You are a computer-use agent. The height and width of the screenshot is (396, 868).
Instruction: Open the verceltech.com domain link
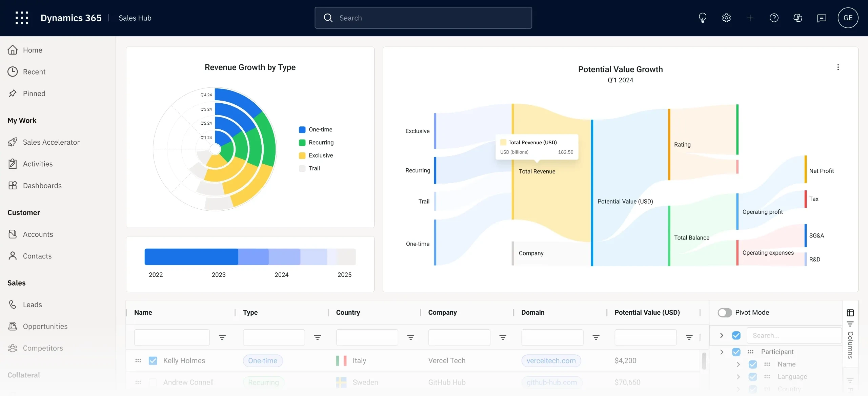click(x=551, y=361)
